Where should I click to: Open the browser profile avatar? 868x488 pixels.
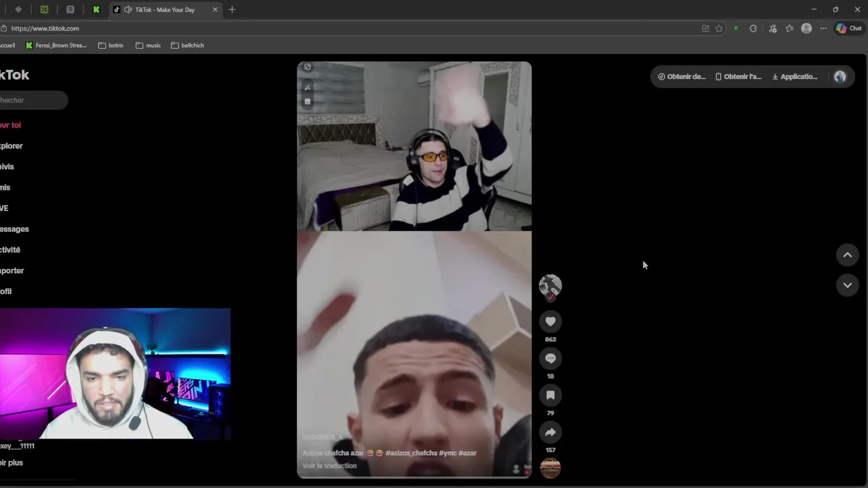point(806,28)
